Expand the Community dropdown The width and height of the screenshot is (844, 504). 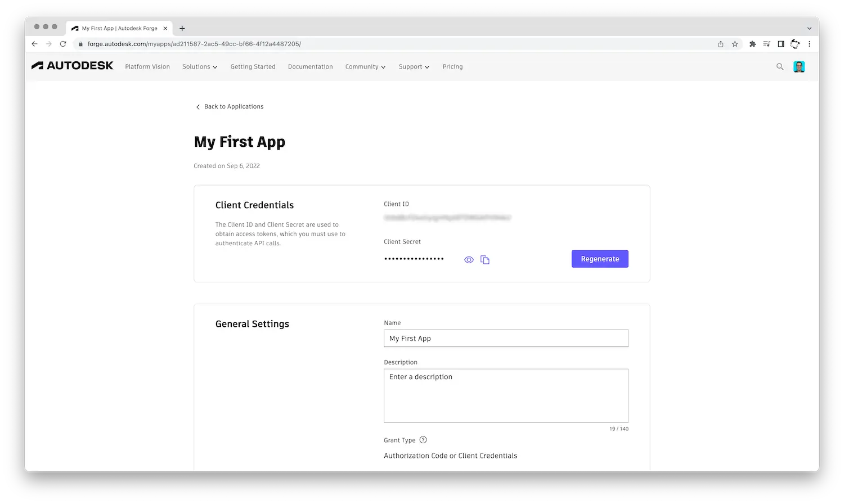[365, 66]
